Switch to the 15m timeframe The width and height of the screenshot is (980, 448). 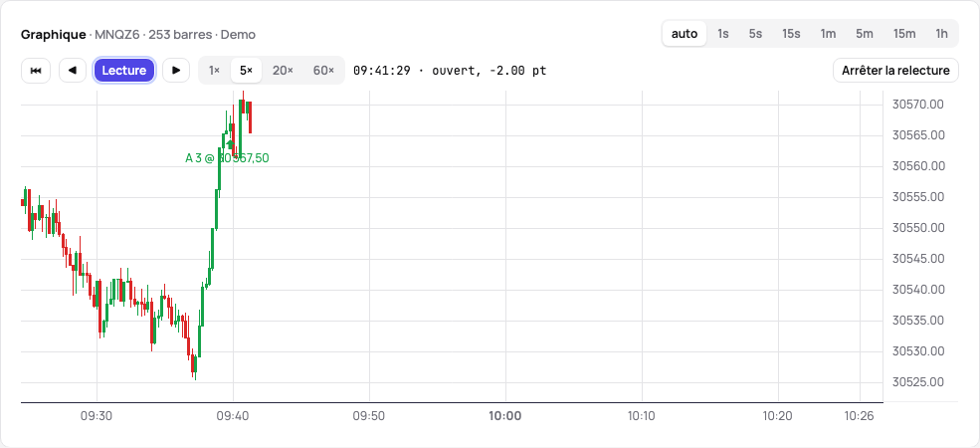click(904, 34)
